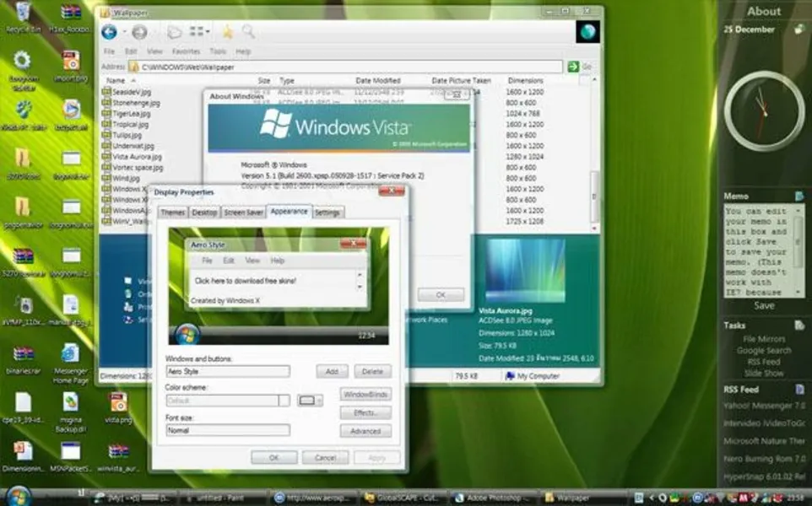Open the Favorites menu in Wallpaper window

186,51
